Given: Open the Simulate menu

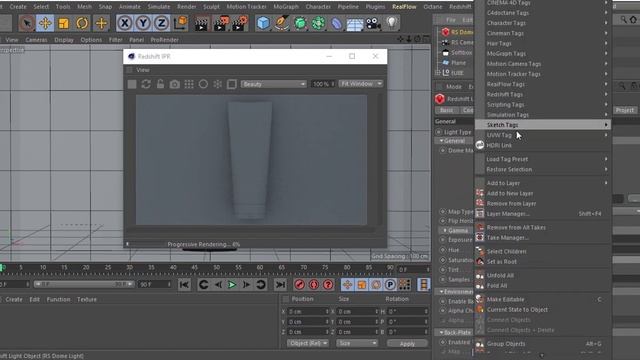Looking at the screenshot, I should [x=158, y=7].
